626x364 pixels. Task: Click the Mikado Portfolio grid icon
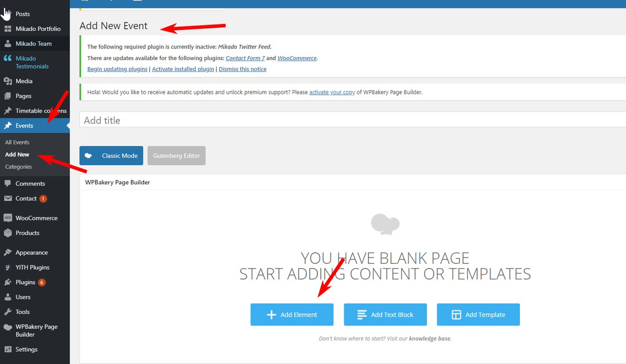8,29
